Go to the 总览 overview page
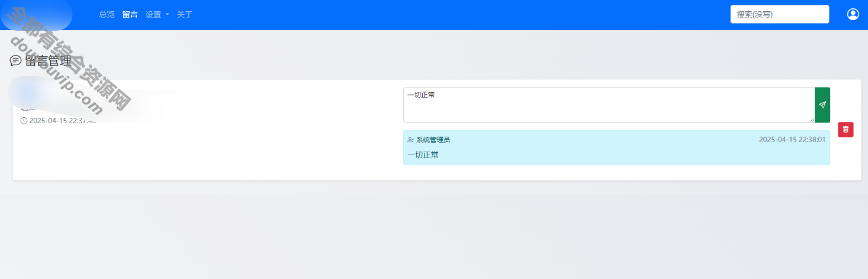This screenshot has width=868, height=279. tap(107, 15)
